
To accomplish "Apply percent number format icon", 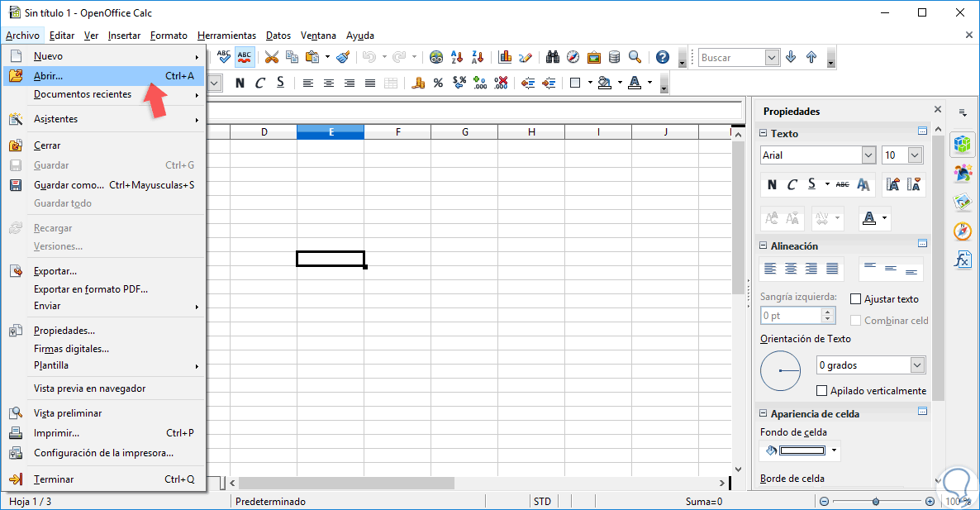I will pyautogui.click(x=438, y=83).
